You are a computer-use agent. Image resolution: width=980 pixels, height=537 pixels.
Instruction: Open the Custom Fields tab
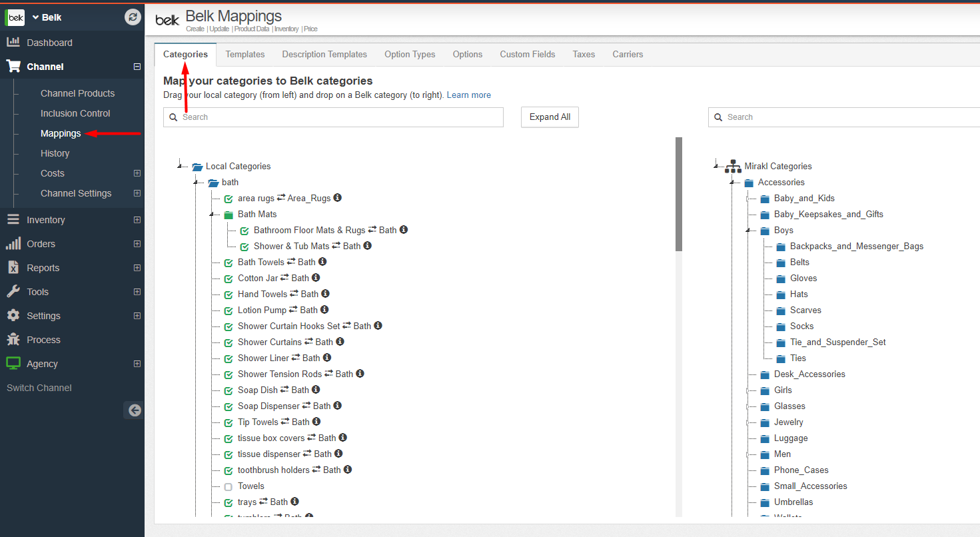click(528, 55)
